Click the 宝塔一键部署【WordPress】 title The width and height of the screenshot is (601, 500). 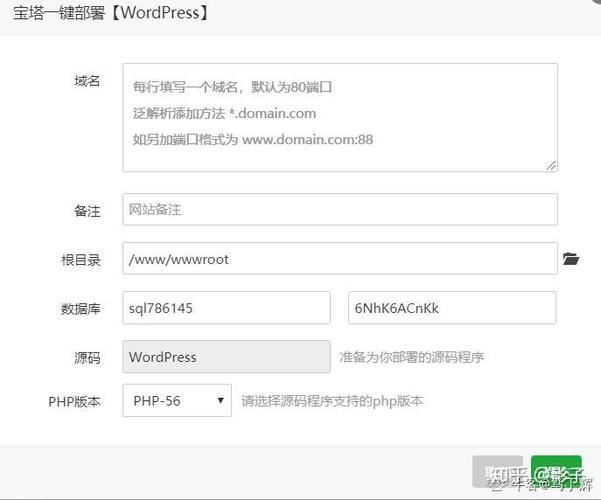point(111,13)
